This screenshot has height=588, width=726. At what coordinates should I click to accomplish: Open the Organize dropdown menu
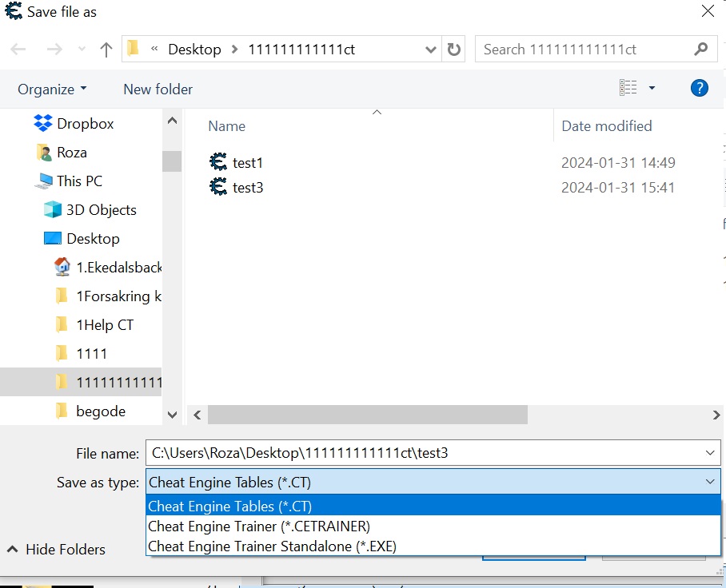[x=52, y=89]
